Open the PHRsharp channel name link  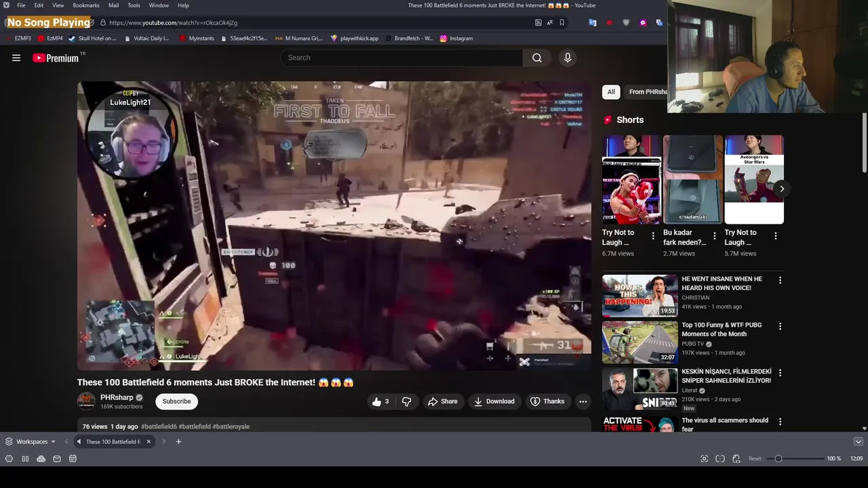point(117,397)
